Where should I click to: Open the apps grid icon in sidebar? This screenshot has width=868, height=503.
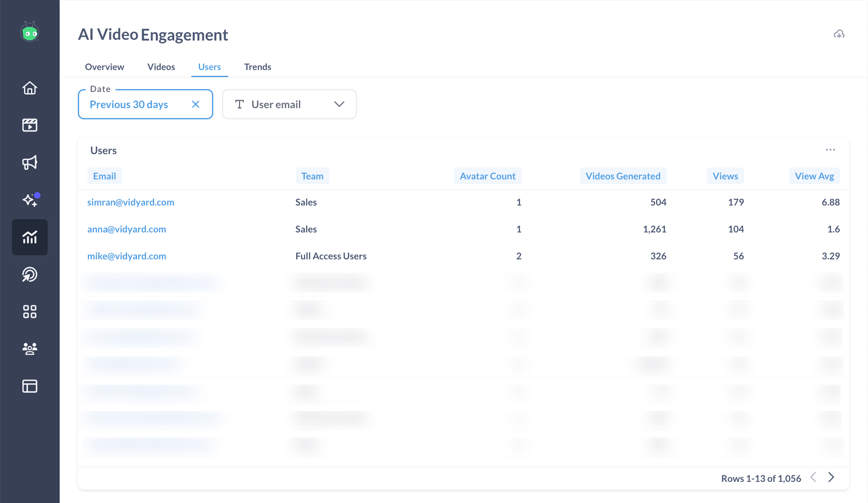(x=29, y=312)
